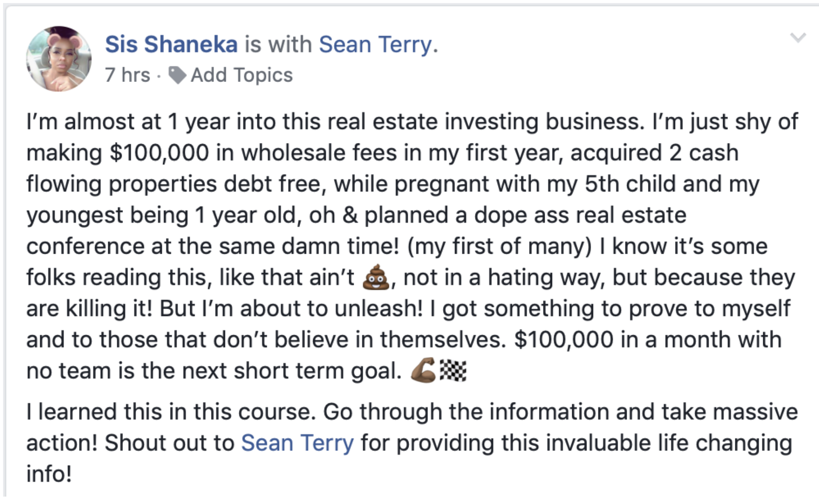Click the words "is with" in header
Screen dimensions: 819x504
pyautogui.click(x=278, y=44)
